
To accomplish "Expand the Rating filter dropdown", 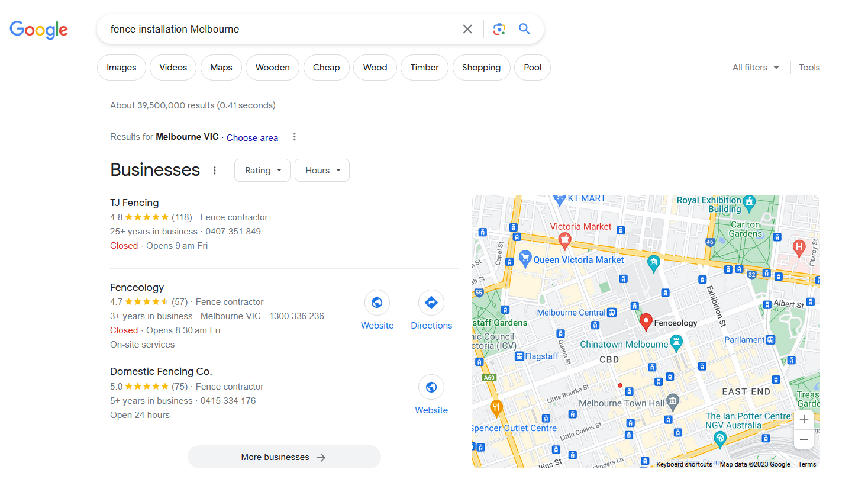I will coord(262,171).
